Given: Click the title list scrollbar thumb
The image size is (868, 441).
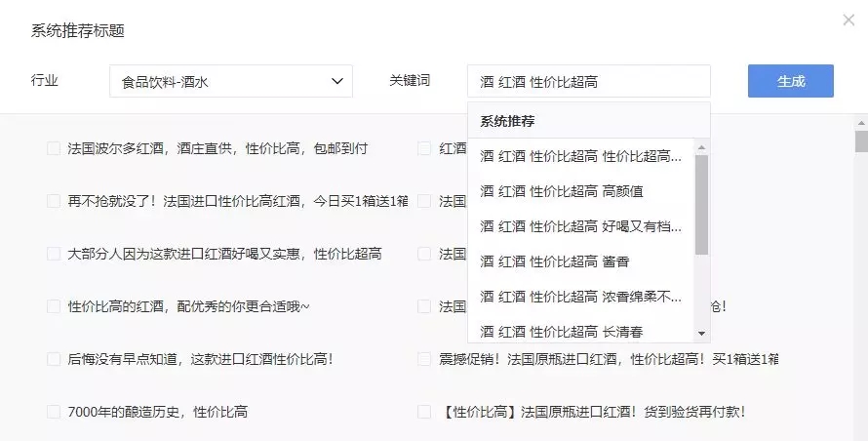Looking at the screenshot, I should tap(861, 141).
